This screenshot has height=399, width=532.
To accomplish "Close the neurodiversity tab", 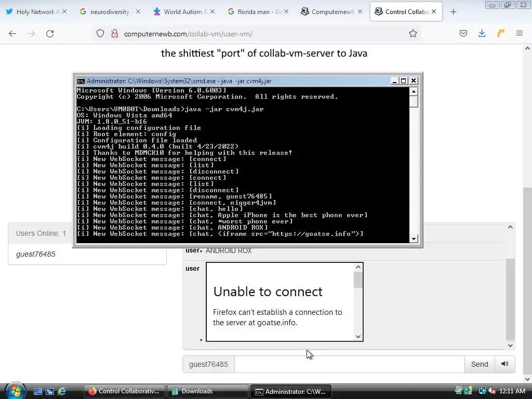I will pyautogui.click(x=138, y=11).
